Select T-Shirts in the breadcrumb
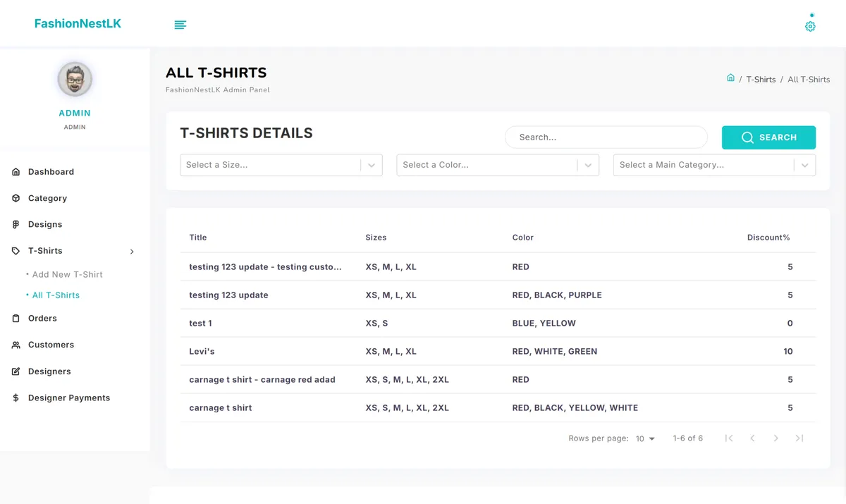Viewport: 846px width, 504px height. click(761, 79)
